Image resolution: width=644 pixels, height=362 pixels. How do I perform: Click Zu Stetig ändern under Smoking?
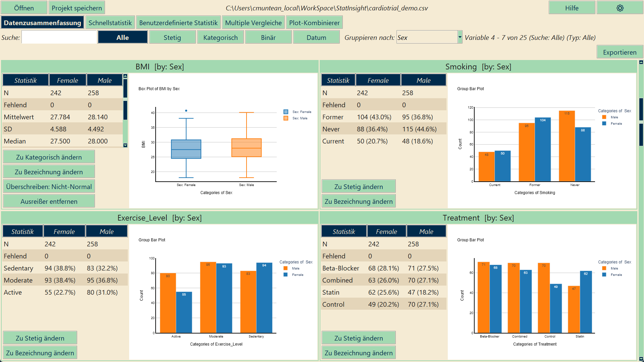click(359, 186)
